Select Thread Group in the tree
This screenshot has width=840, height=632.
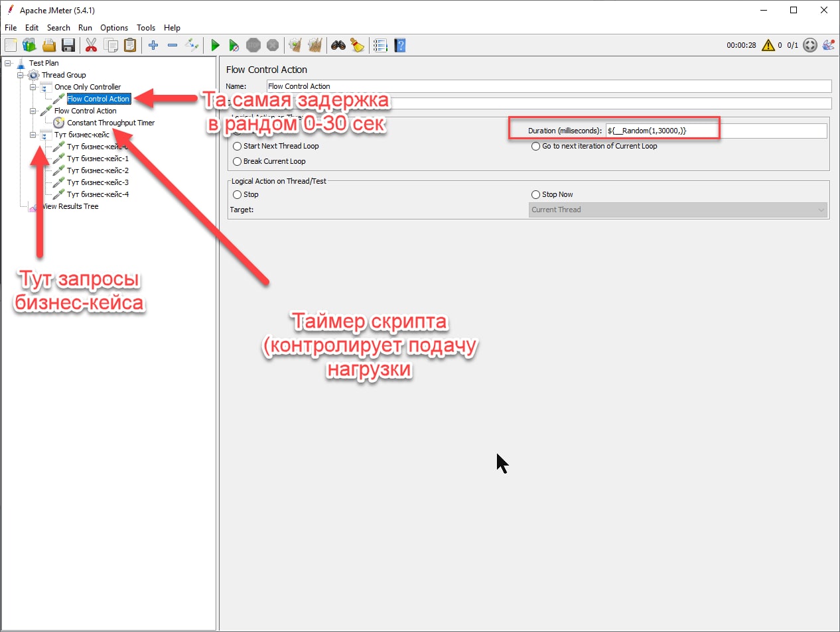point(64,75)
